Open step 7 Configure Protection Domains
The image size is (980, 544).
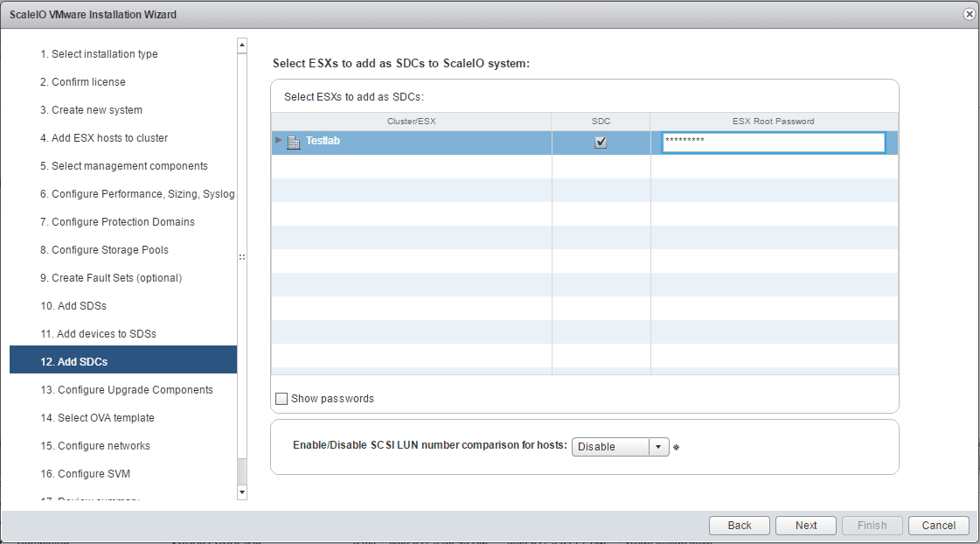117,222
